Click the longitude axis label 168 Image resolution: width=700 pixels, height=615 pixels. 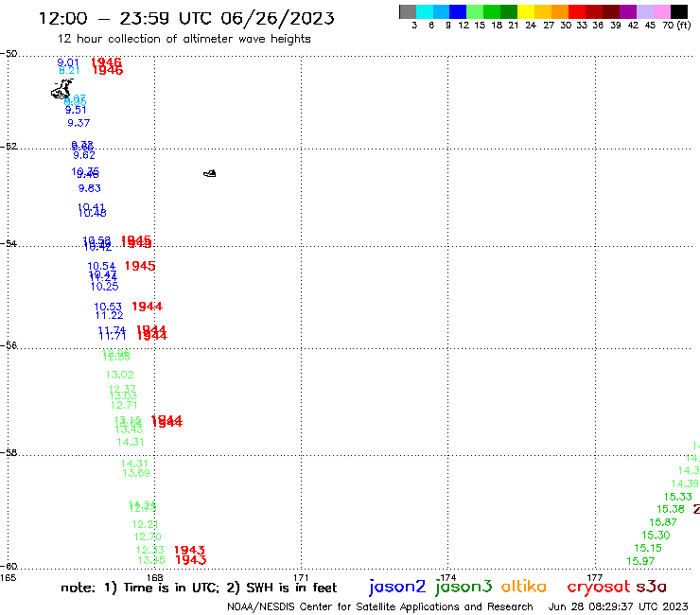155,578
